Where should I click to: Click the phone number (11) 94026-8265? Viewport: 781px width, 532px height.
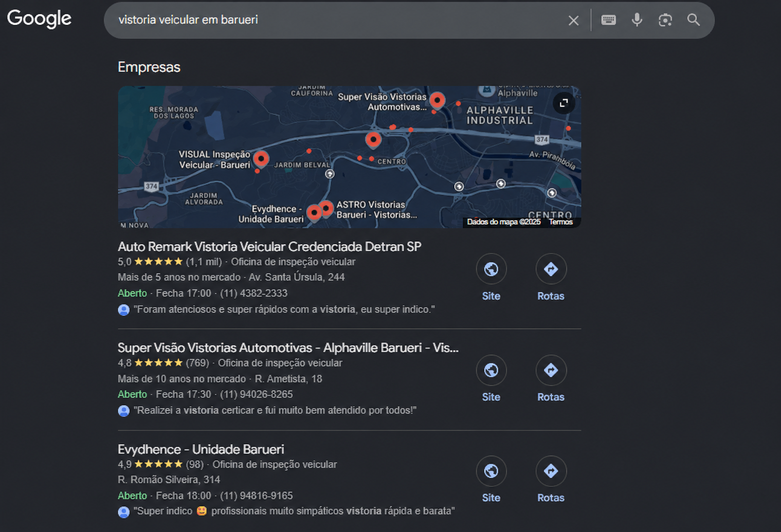[x=257, y=394]
